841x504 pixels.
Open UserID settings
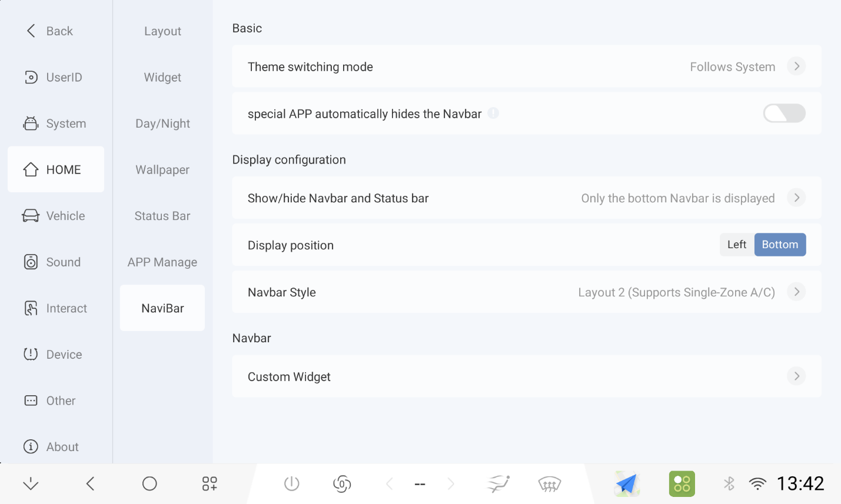56,77
